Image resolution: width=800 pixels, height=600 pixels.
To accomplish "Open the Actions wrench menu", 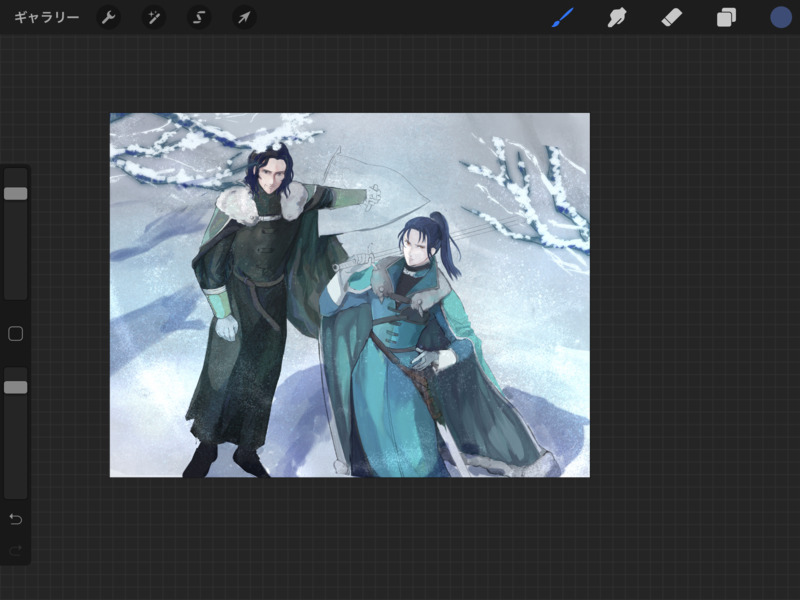I will 108,18.
